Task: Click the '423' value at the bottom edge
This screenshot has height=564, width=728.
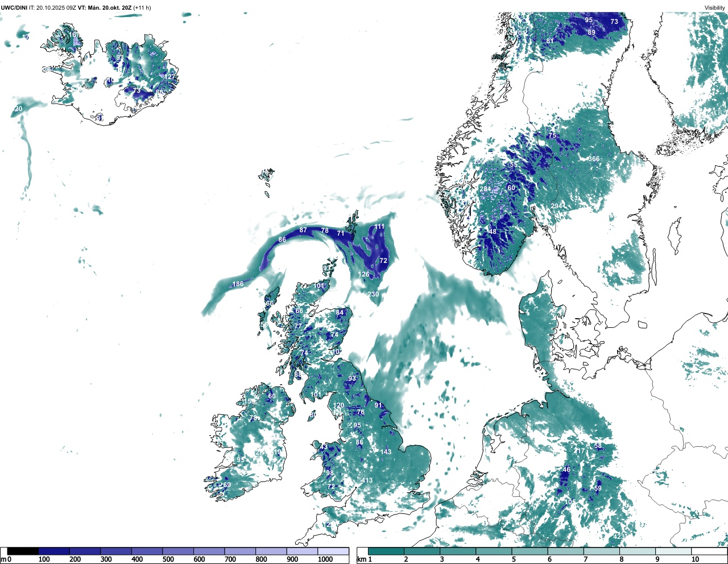Action: tap(619, 537)
